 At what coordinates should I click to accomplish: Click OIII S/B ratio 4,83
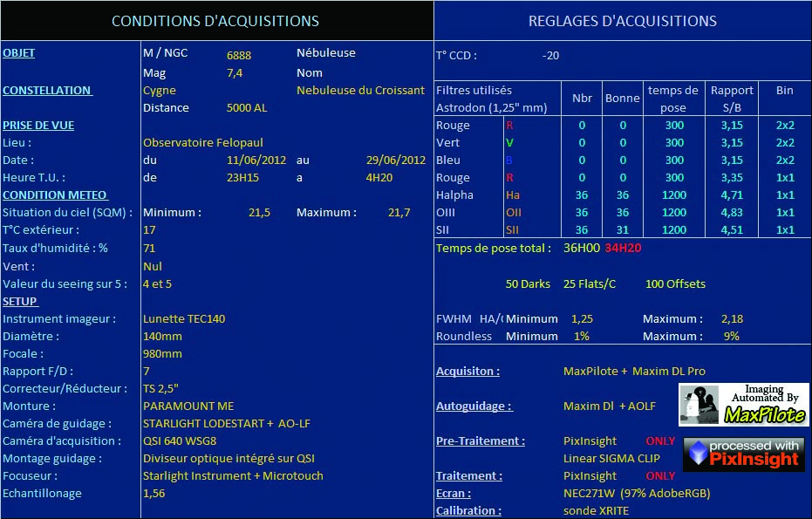click(x=732, y=212)
